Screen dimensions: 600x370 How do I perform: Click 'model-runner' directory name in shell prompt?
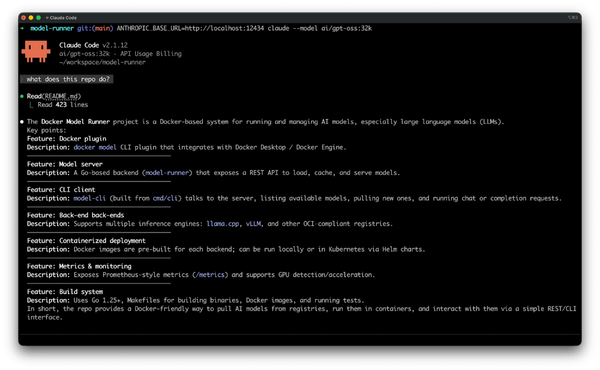point(52,28)
